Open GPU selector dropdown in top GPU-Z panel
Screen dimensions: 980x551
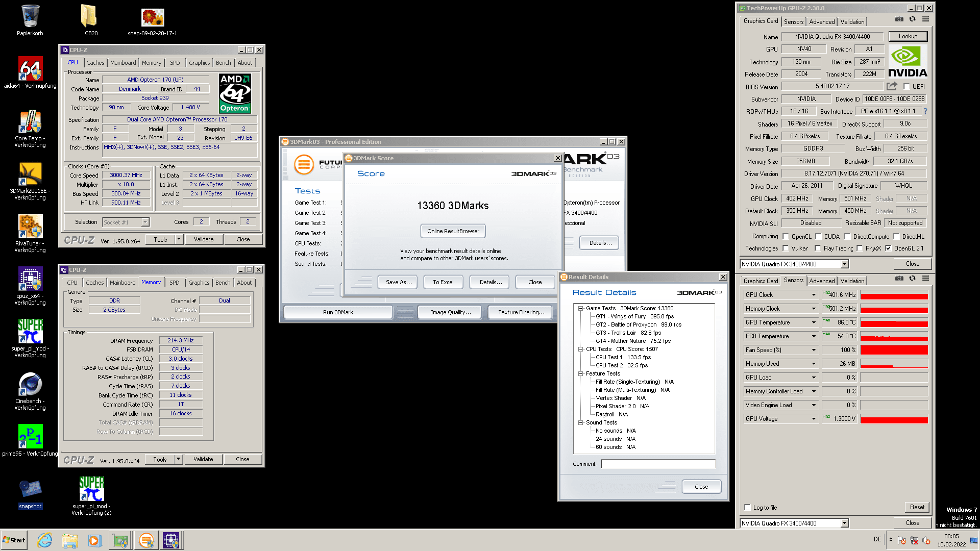(844, 264)
